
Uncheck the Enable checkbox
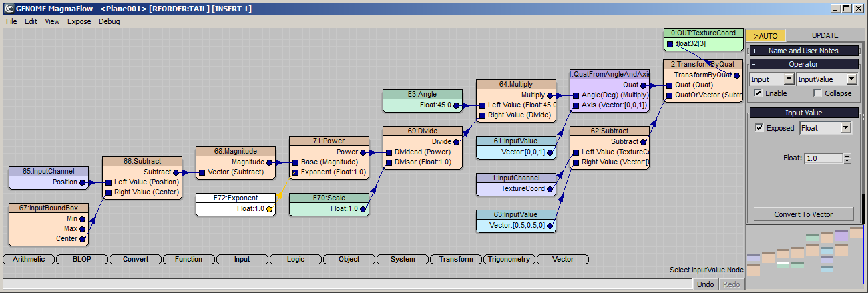pos(758,93)
